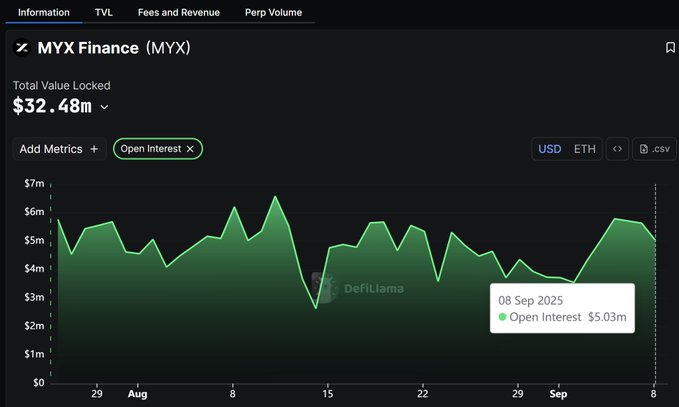
Task: Click the (MYX) ticker symbol
Action: click(168, 48)
